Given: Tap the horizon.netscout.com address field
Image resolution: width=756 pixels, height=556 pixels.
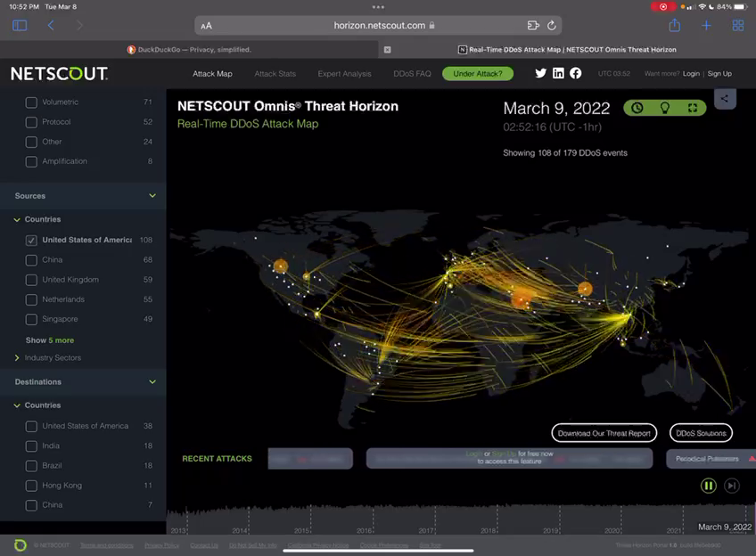Looking at the screenshot, I should (379, 26).
